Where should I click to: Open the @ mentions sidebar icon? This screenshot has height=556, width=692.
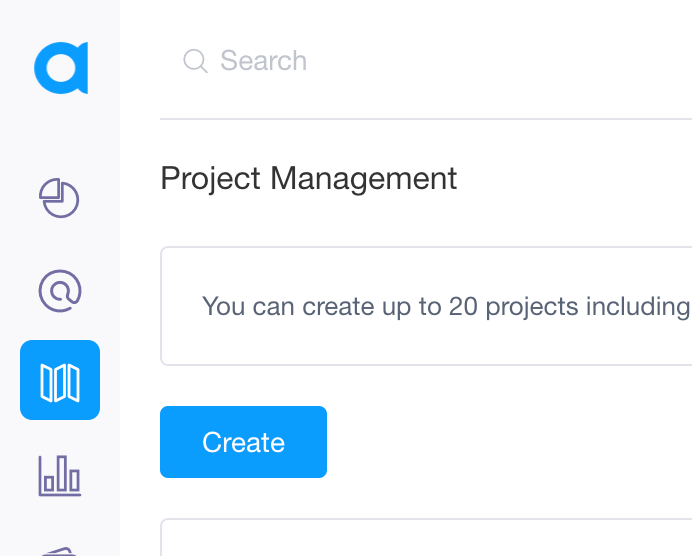(x=59, y=290)
